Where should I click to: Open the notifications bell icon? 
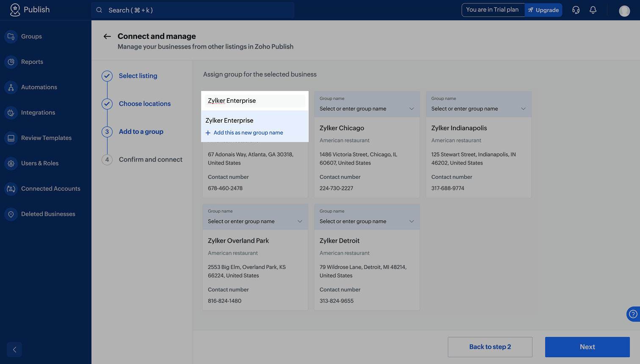point(593,10)
